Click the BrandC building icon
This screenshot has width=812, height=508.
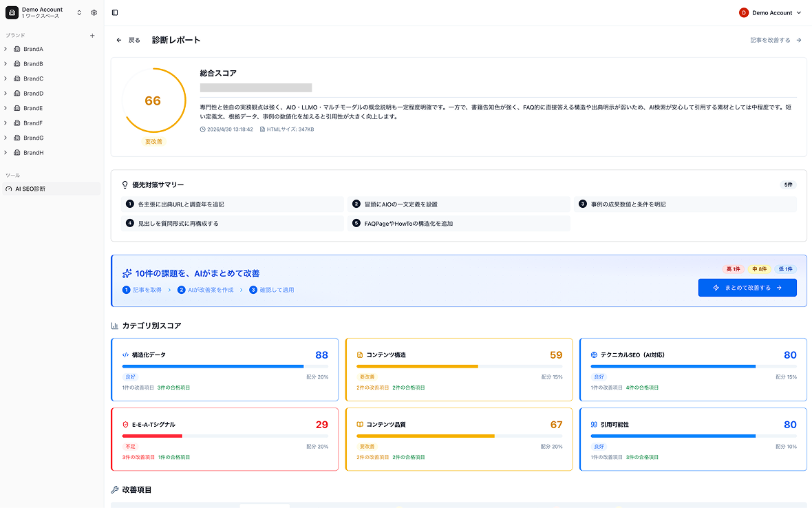pyautogui.click(x=17, y=78)
